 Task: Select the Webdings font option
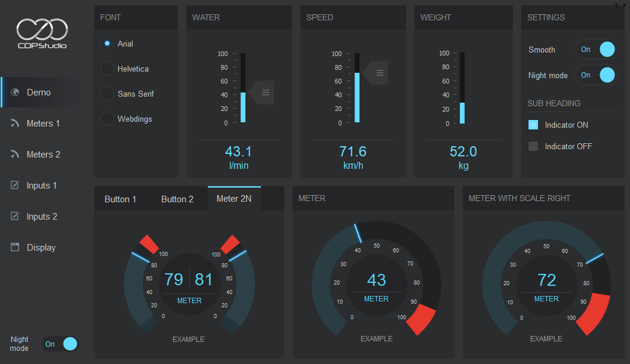[107, 119]
